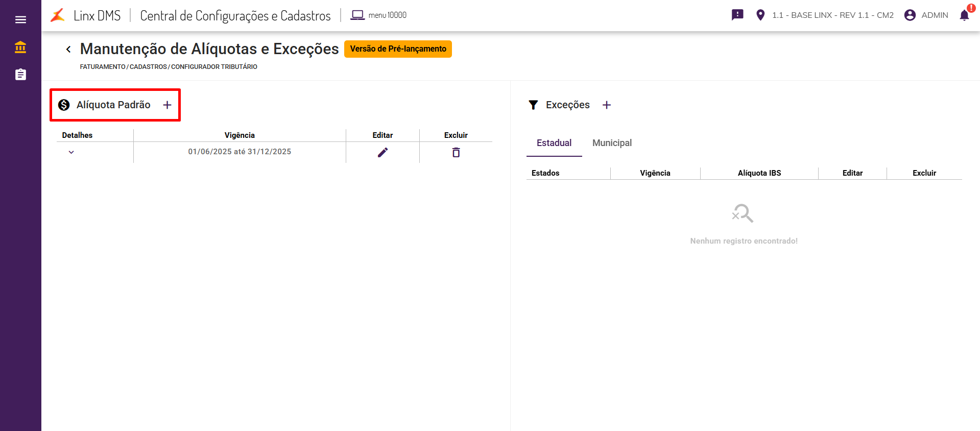
Task: Click the Linx DMS logo
Action: tap(58, 15)
